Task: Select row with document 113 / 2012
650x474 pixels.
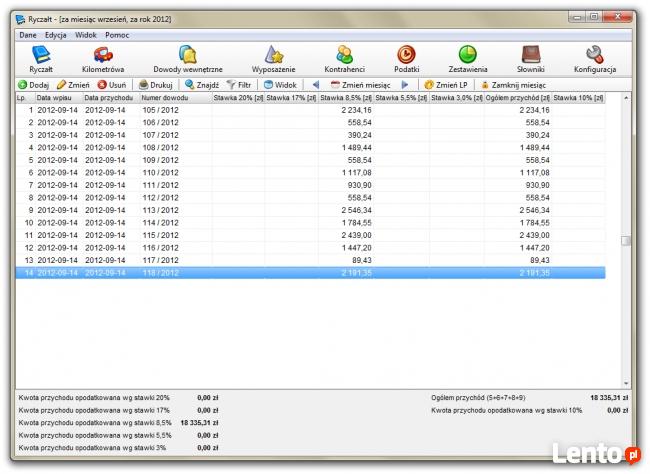Action: 160,210
